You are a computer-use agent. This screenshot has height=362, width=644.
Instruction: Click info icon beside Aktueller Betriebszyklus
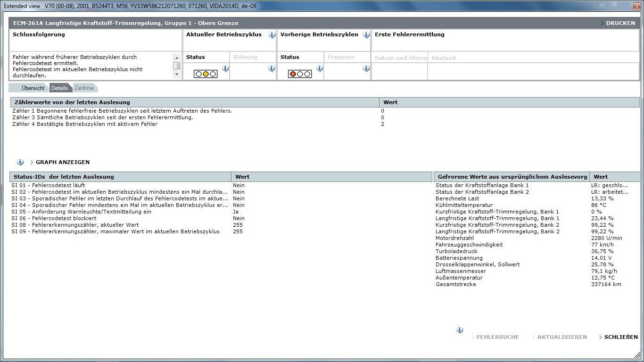(x=272, y=35)
